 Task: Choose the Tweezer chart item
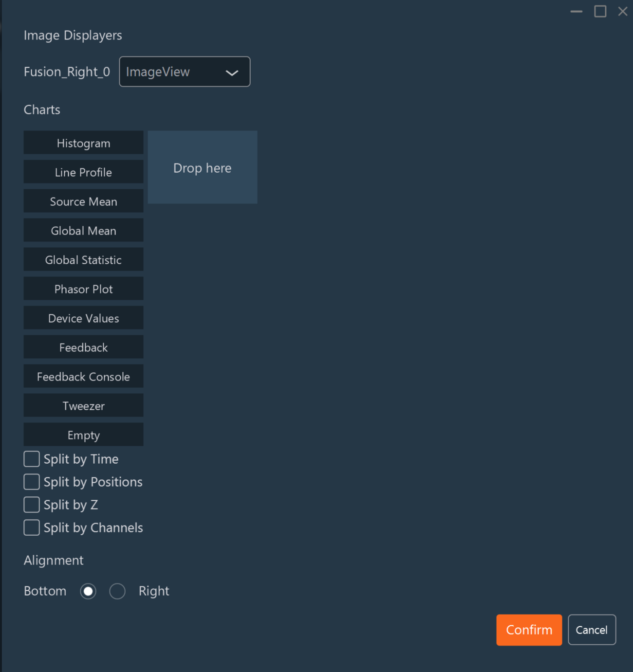(x=83, y=406)
